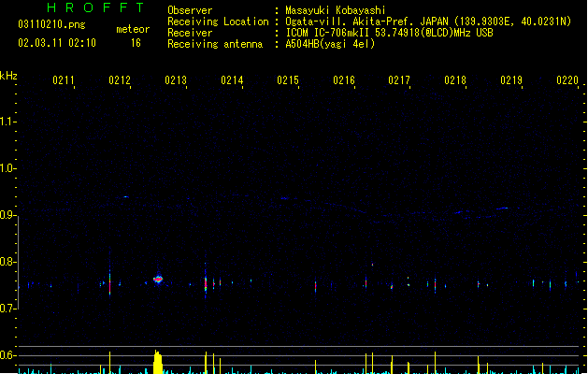Click location text Ogata-vill. Akita-Pref. JAPAN
This screenshot has height=374, width=588.
(366, 22)
